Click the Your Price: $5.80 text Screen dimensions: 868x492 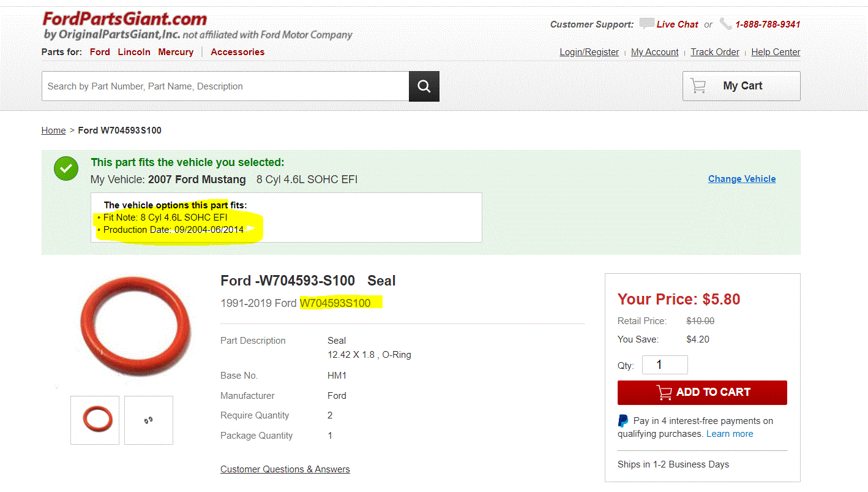tap(679, 299)
